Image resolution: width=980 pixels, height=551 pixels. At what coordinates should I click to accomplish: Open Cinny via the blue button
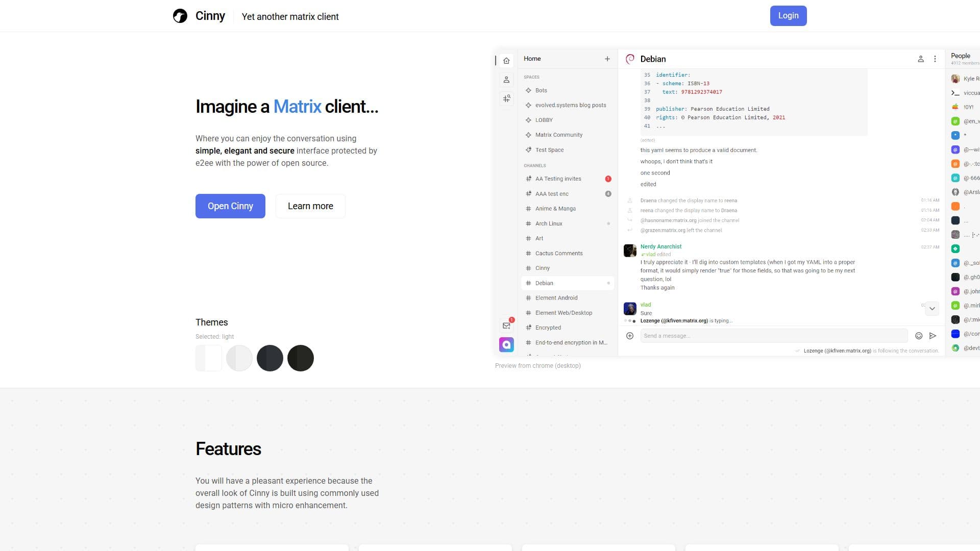pyautogui.click(x=230, y=206)
